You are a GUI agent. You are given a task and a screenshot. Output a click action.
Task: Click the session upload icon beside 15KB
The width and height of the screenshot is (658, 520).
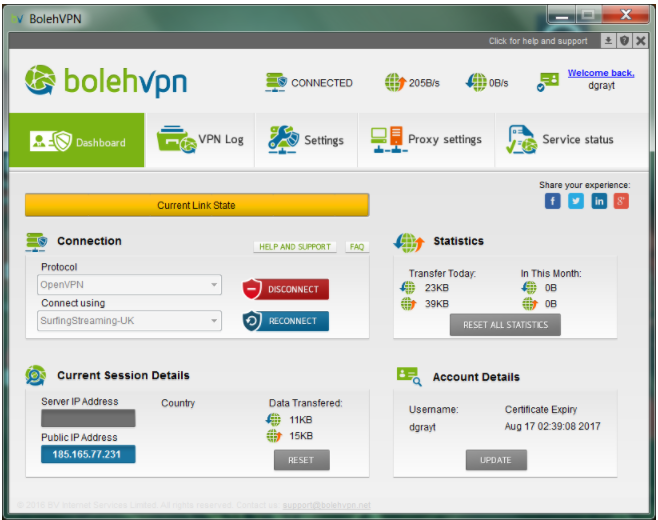coord(274,436)
